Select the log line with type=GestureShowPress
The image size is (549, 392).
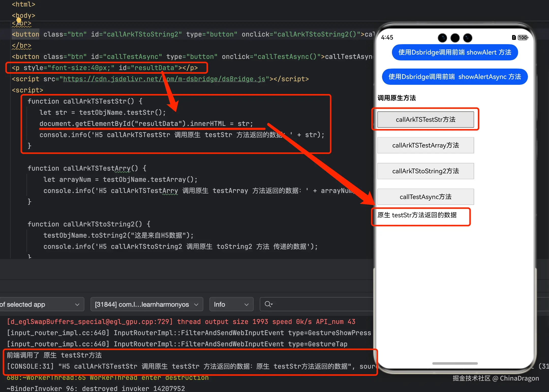[189, 333]
